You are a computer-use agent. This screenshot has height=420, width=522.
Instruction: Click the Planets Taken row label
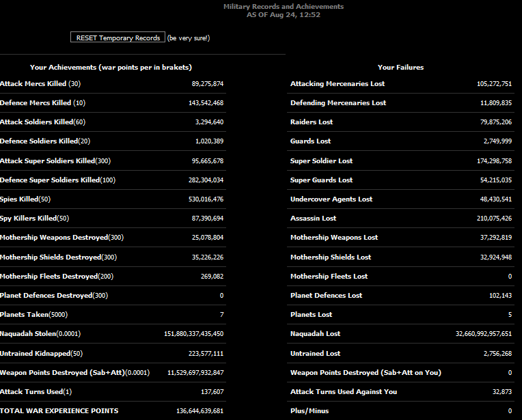[33, 315]
